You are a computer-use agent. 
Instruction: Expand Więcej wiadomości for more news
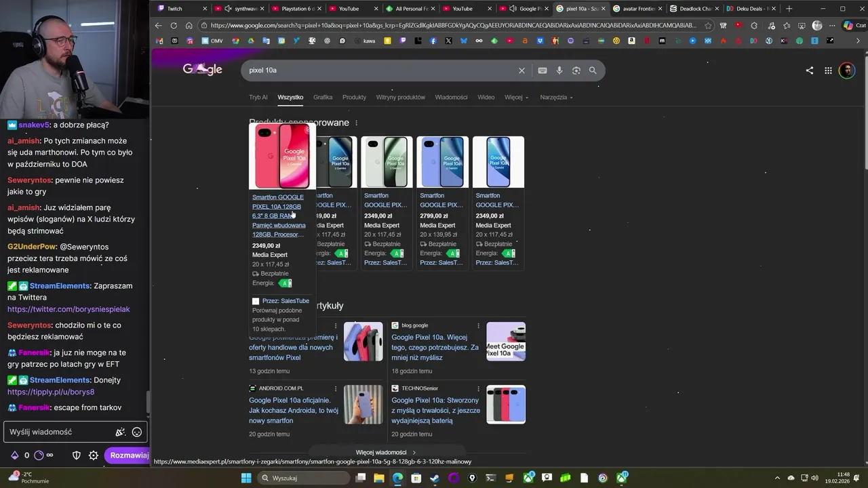click(386, 452)
